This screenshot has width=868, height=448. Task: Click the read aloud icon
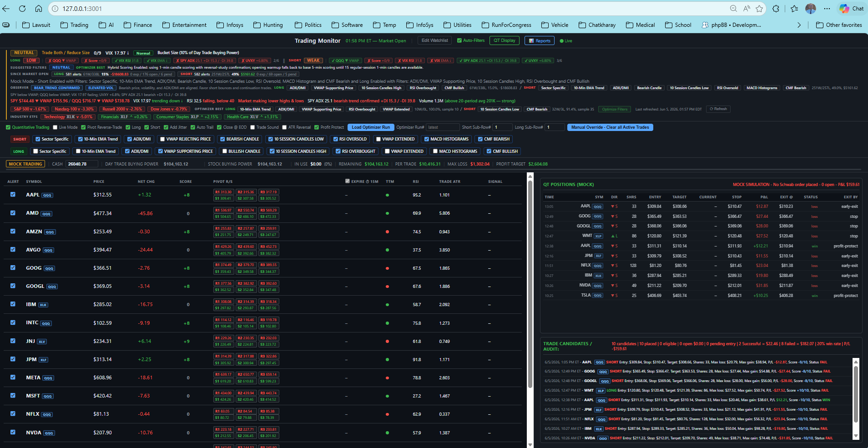[747, 8]
